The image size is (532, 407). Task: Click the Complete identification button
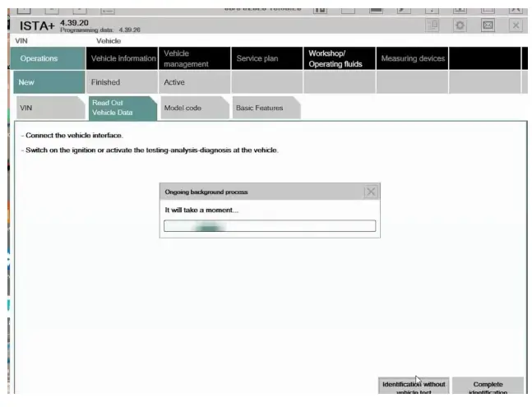(x=488, y=386)
